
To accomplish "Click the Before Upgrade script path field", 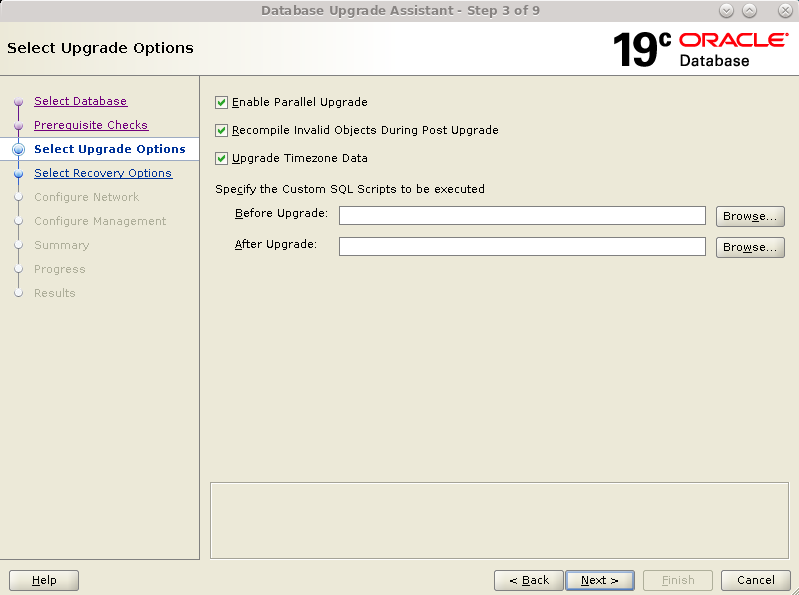I will (x=522, y=215).
